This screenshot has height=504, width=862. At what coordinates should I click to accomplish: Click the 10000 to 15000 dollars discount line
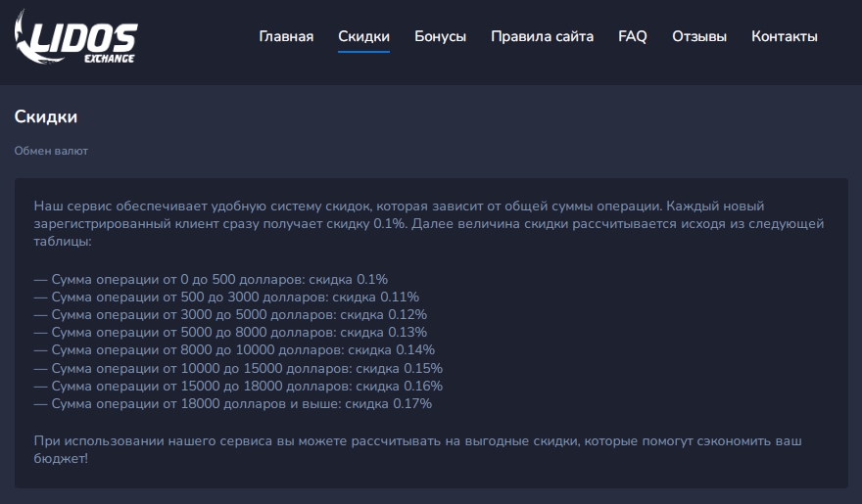(x=238, y=368)
